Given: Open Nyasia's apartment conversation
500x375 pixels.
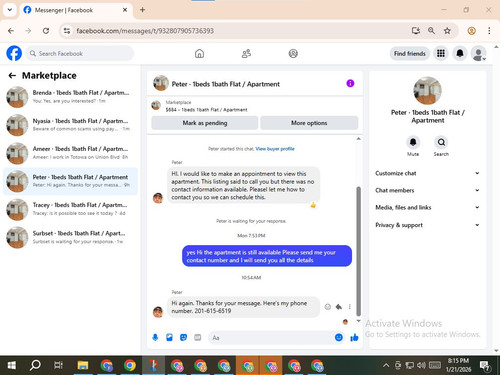Looking at the screenshot, I should pyautogui.click(x=70, y=125).
